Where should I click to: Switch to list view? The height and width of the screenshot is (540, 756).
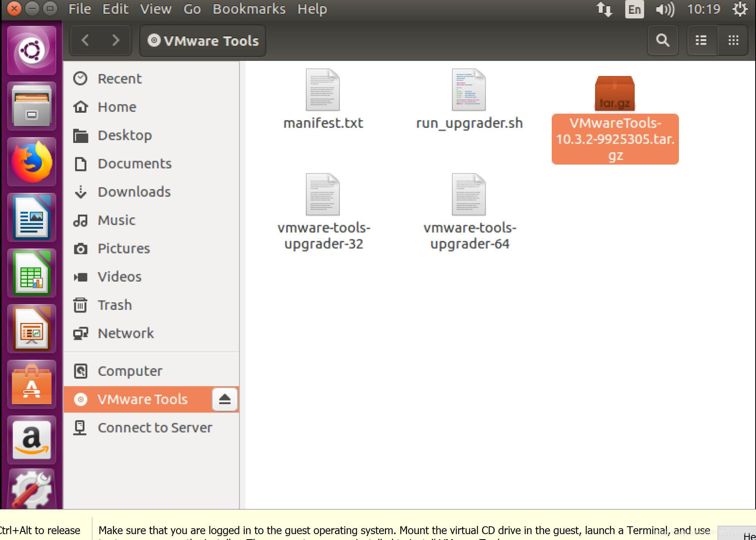click(x=701, y=40)
